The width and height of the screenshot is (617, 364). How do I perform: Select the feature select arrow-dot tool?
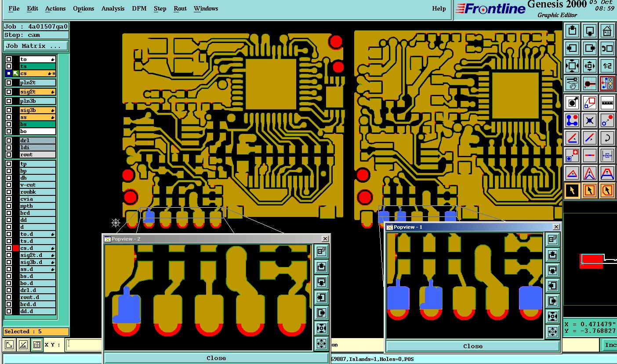pos(572,102)
